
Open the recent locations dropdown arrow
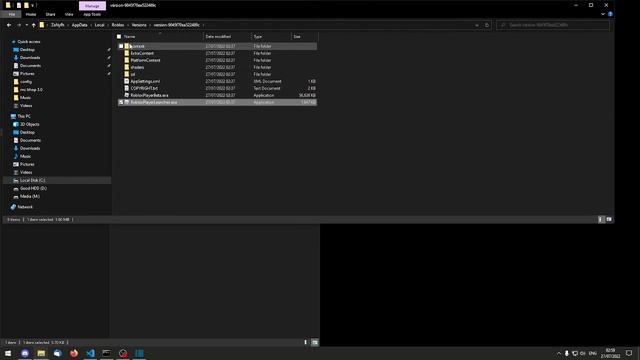point(27,25)
